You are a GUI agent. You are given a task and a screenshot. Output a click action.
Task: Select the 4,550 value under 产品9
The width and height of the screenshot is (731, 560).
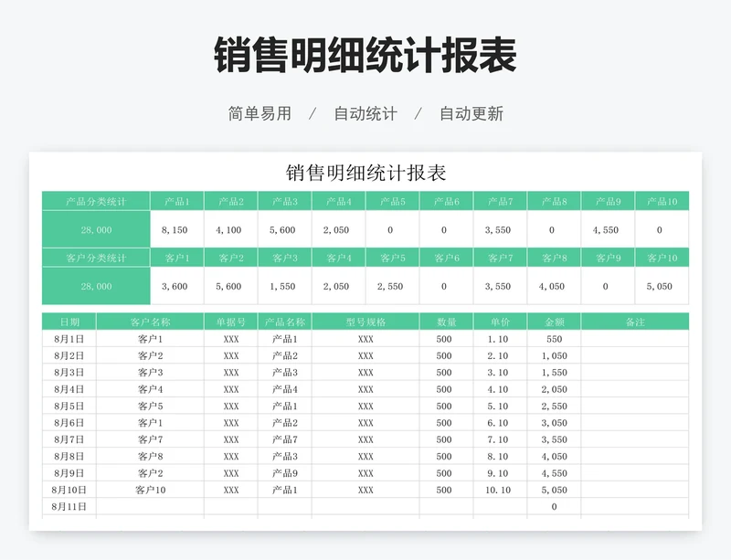(x=606, y=230)
